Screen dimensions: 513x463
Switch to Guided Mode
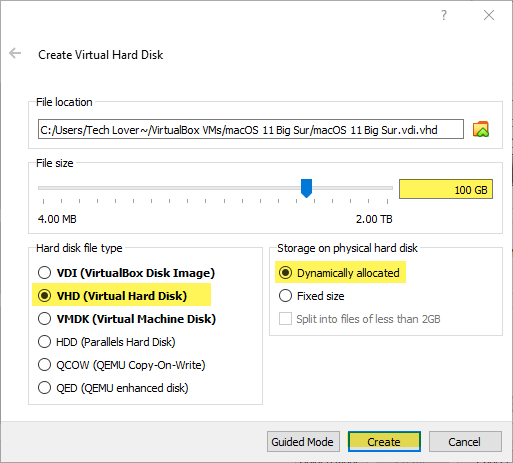(x=303, y=442)
